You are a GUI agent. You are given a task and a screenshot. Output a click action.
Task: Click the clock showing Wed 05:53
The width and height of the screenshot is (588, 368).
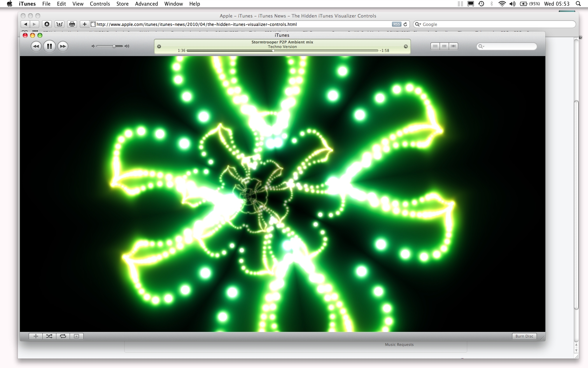(x=557, y=4)
